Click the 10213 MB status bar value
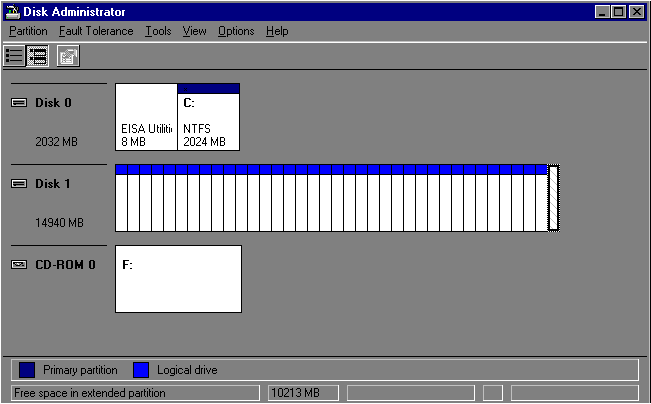The height and width of the screenshot is (404, 651). click(x=295, y=393)
